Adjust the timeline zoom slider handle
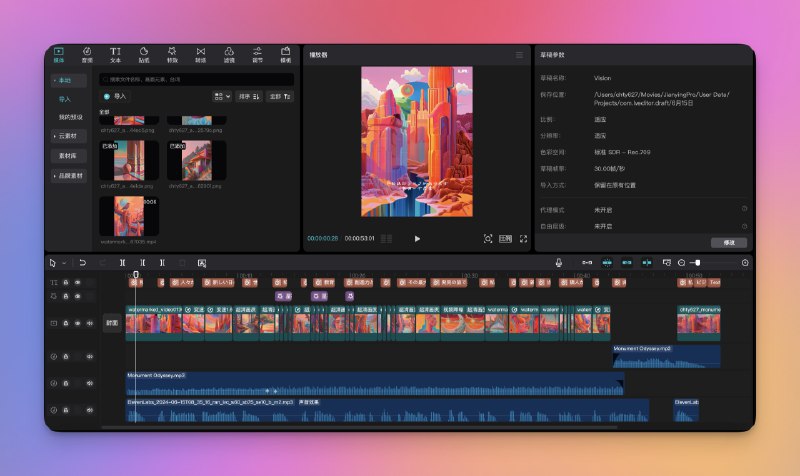The image size is (800, 476). coord(697,263)
